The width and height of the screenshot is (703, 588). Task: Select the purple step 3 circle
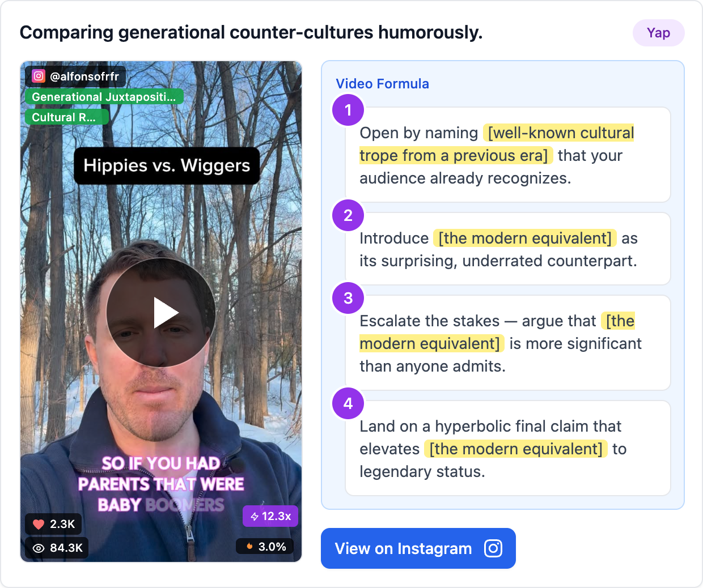pyautogui.click(x=348, y=298)
